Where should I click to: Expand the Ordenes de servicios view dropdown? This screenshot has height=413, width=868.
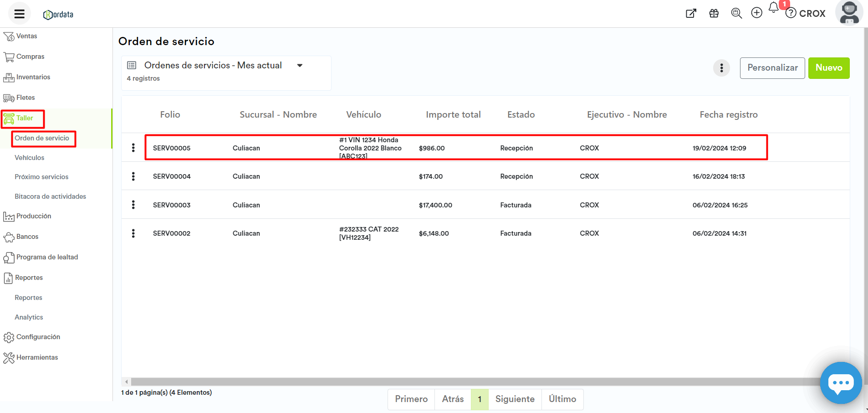[x=300, y=66]
